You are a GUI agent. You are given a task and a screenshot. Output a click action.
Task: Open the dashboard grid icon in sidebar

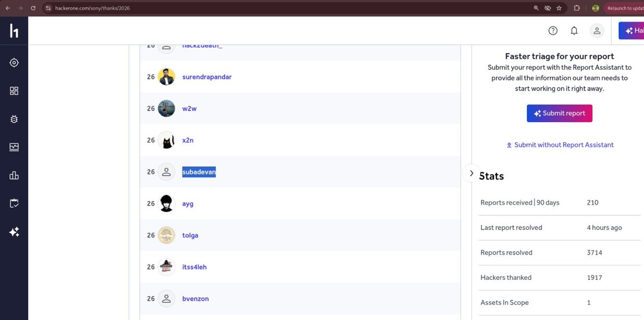14,91
